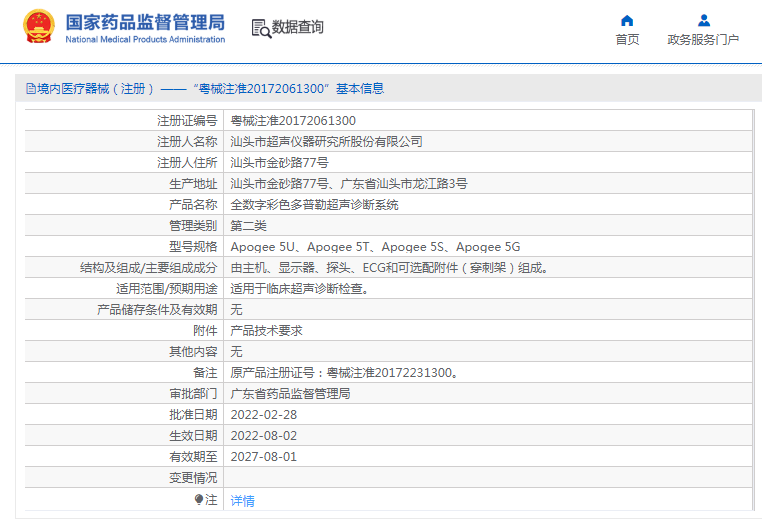Click approval date 2022-02-28
This screenshot has height=521, width=762.
point(263,415)
